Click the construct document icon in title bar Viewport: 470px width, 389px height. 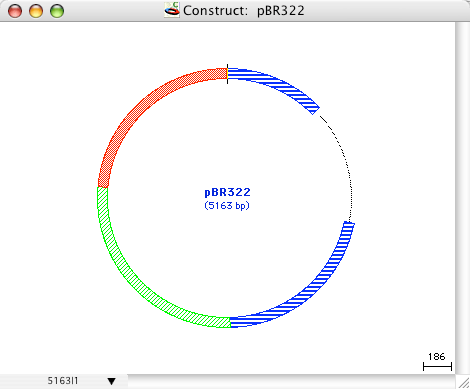click(172, 10)
